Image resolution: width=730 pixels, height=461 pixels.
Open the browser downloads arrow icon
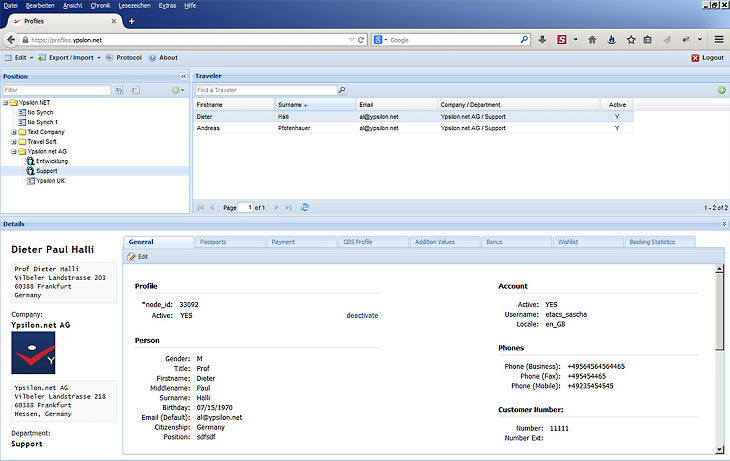(542, 40)
